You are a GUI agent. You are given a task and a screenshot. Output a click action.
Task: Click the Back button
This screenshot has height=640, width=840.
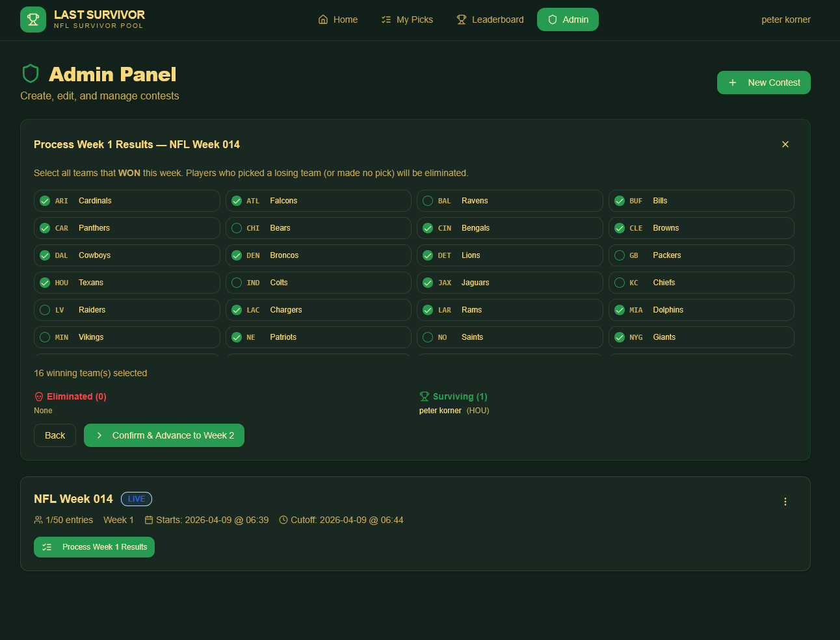[55, 435]
